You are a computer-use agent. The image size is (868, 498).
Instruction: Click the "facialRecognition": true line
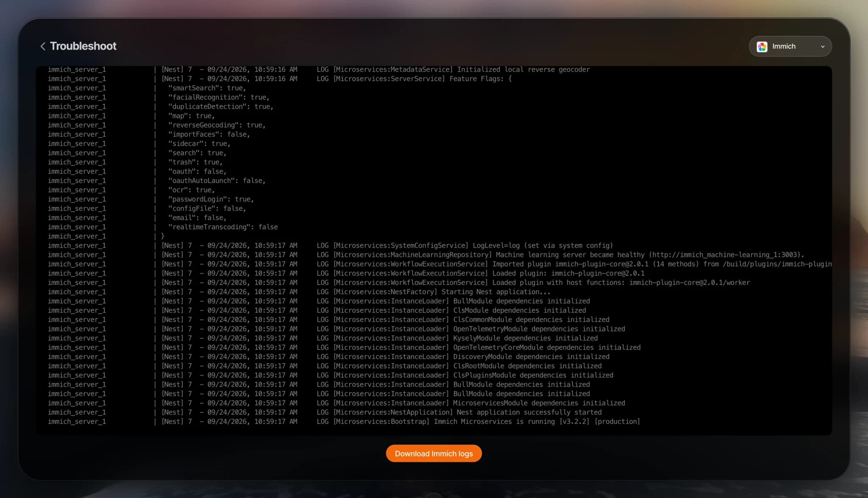159,97
